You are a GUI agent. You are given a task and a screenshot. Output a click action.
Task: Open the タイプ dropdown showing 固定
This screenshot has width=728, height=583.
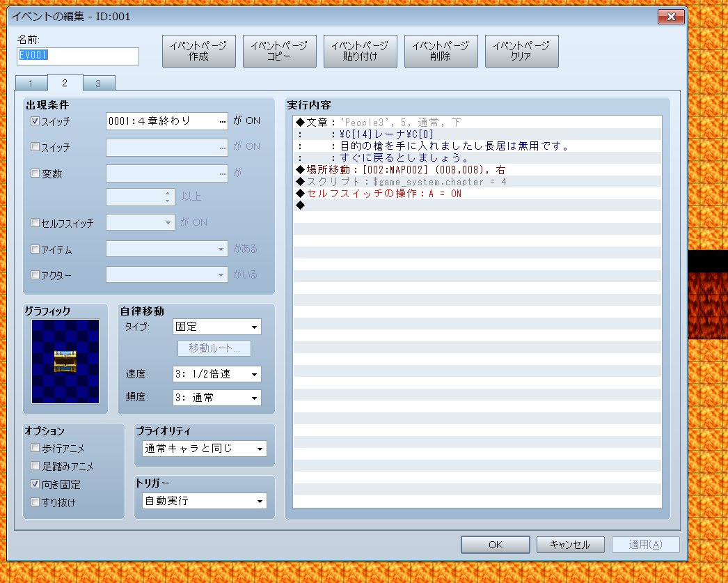216,327
